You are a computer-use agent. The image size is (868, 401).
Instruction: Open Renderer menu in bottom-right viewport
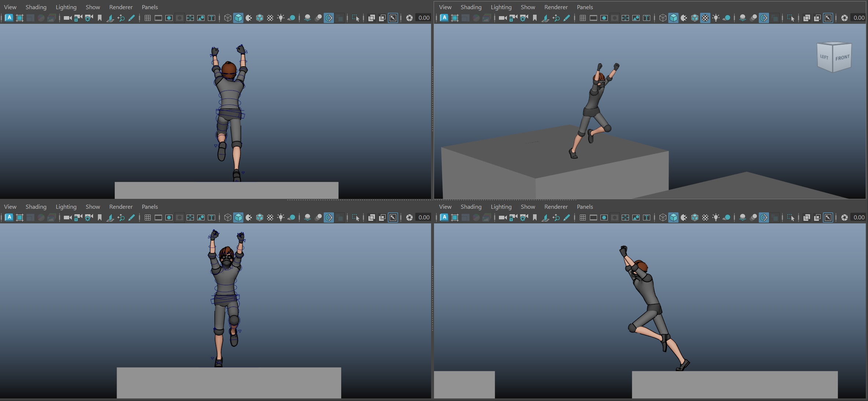pos(556,207)
